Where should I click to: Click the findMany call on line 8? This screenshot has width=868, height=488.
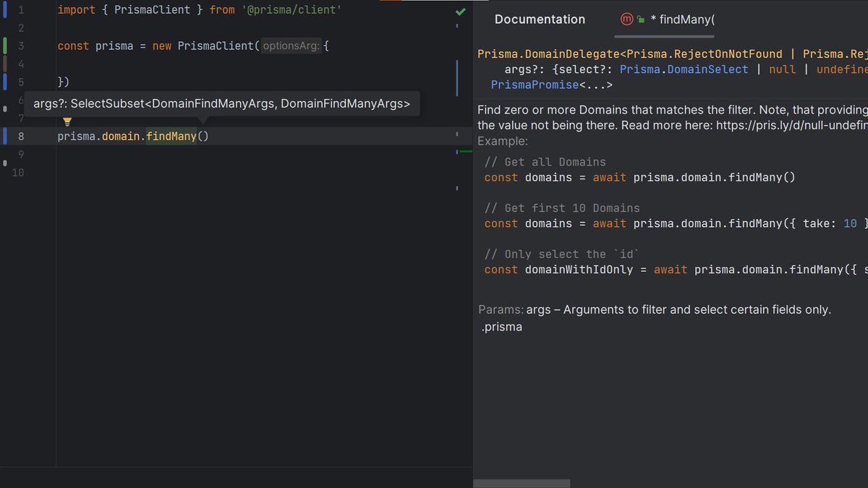coord(171,136)
